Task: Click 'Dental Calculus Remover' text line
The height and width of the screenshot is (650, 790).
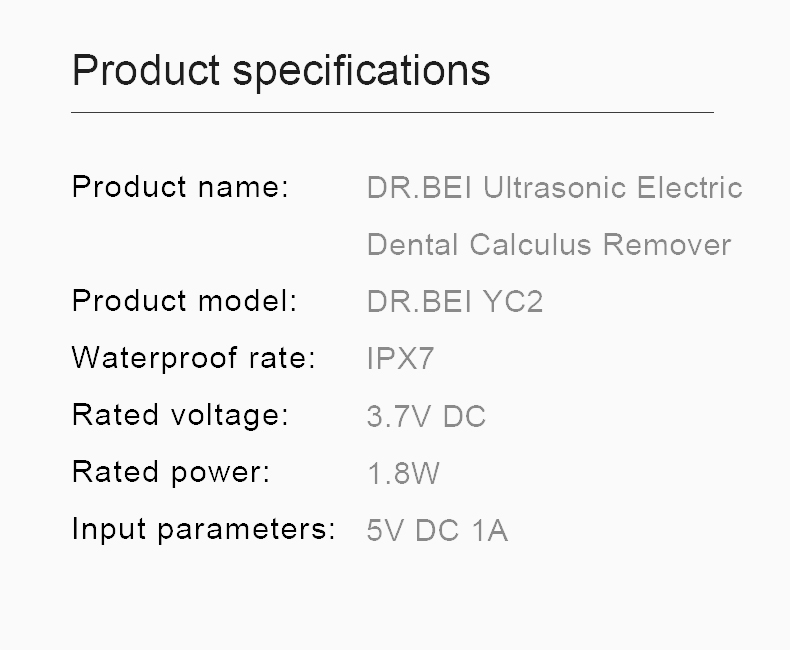Action: [549, 245]
